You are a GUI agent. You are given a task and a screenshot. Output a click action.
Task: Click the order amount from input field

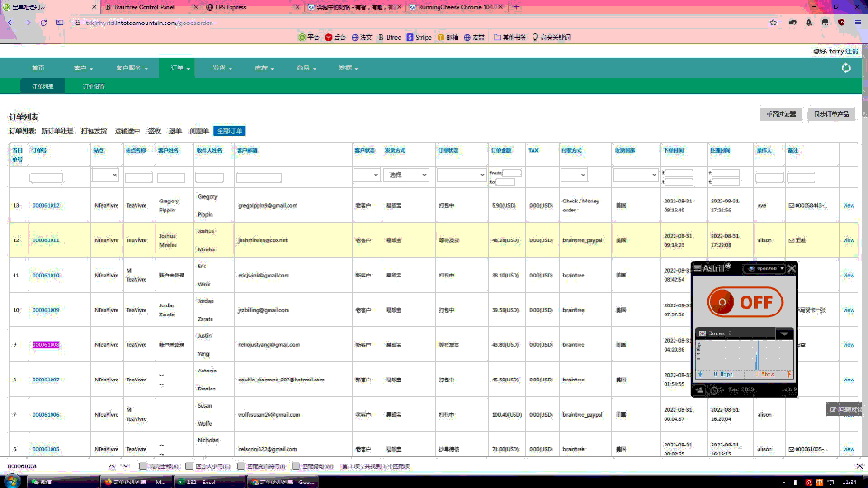click(512, 174)
